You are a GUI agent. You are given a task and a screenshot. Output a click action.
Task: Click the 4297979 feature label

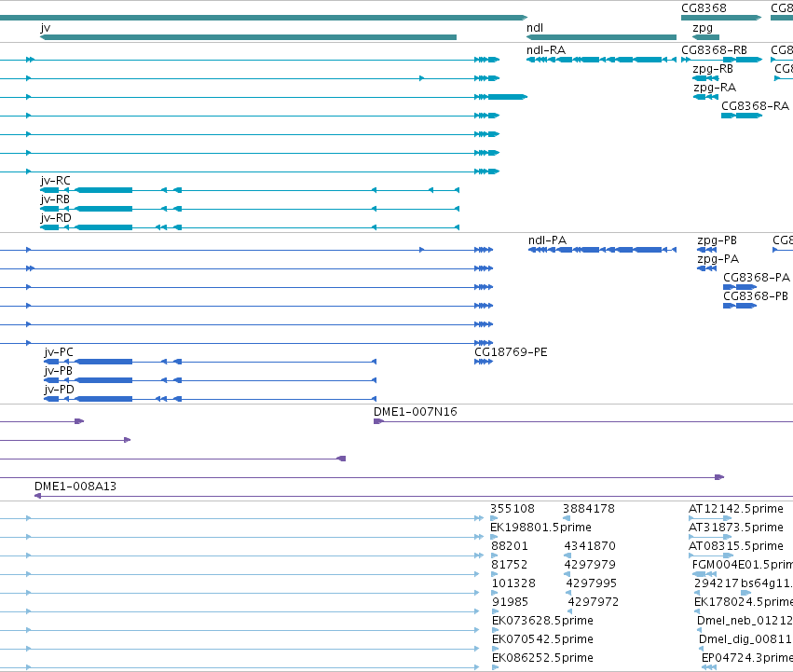(590, 565)
